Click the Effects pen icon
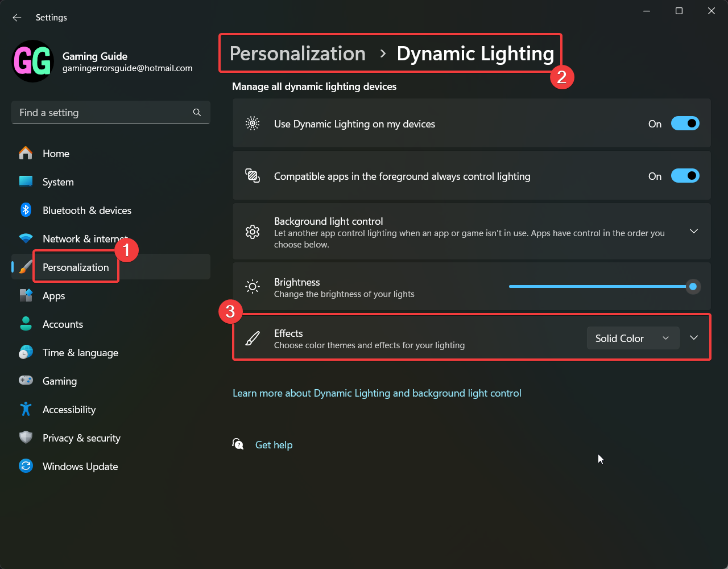The image size is (728, 569). [253, 338]
